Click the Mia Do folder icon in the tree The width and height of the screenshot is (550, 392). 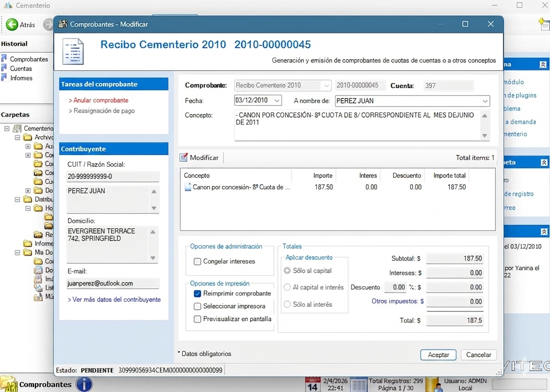[28, 252]
